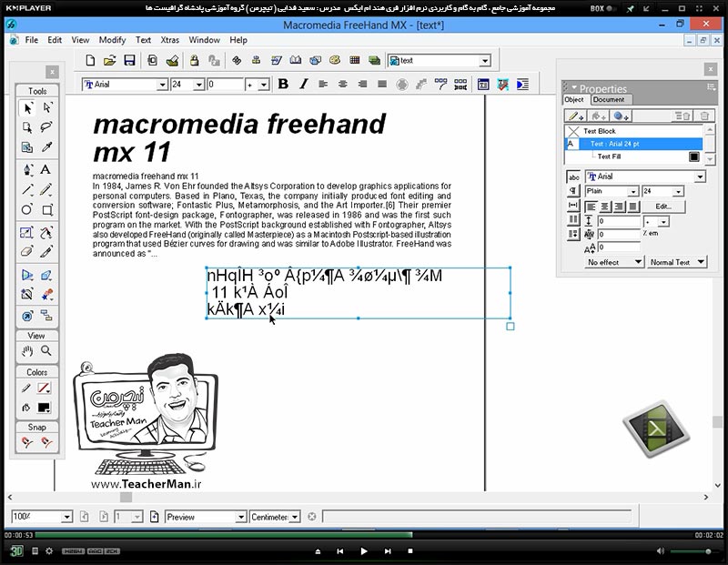Click the KMPlayer seek progress bar
728x565 pixels.
click(362, 535)
